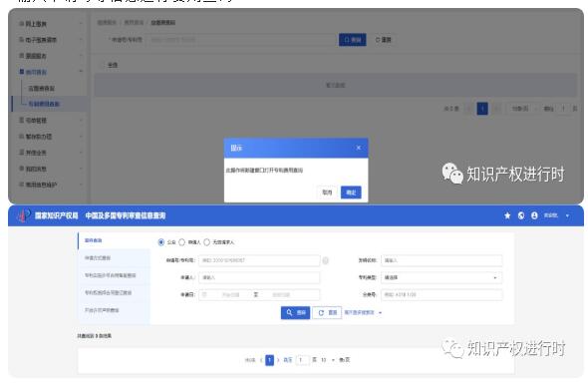
Task: Click the help icon beside the application number field
Action: tap(326, 260)
